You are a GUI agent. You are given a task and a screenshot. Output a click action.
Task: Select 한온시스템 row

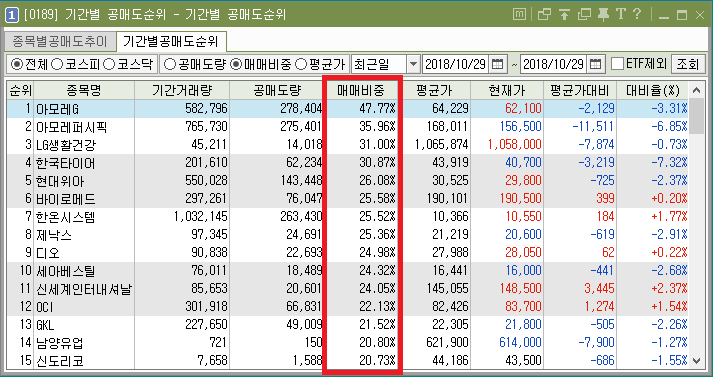[348, 217]
